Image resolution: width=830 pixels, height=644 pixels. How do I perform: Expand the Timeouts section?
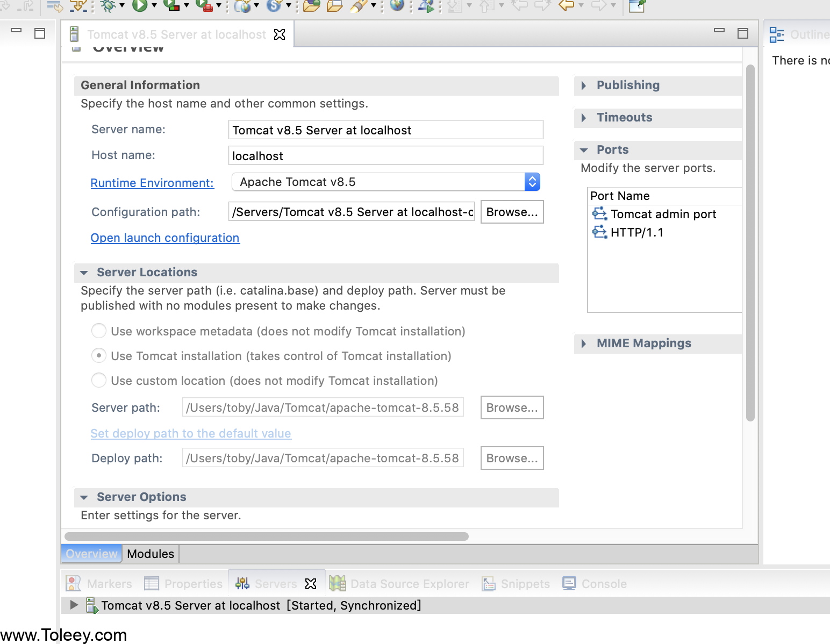pos(584,118)
